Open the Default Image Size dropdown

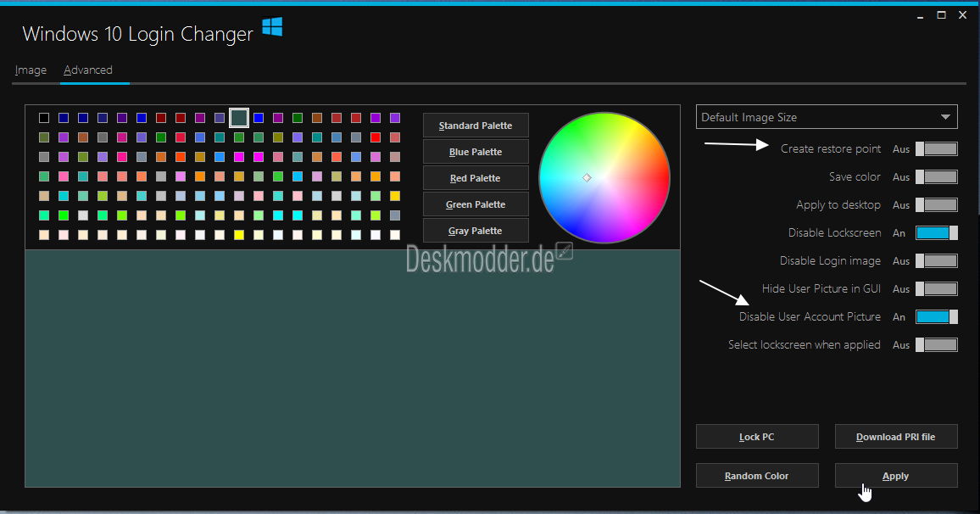tap(827, 117)
